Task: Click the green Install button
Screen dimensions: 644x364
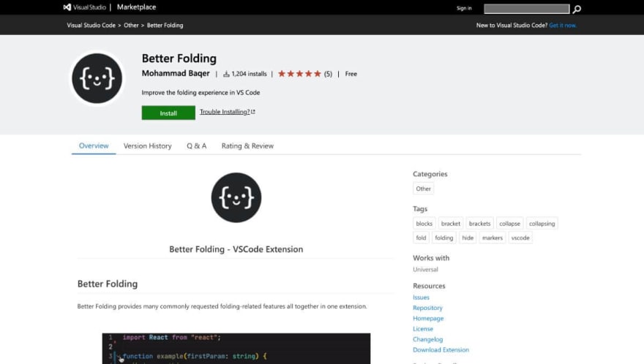Action: point(168,113)
